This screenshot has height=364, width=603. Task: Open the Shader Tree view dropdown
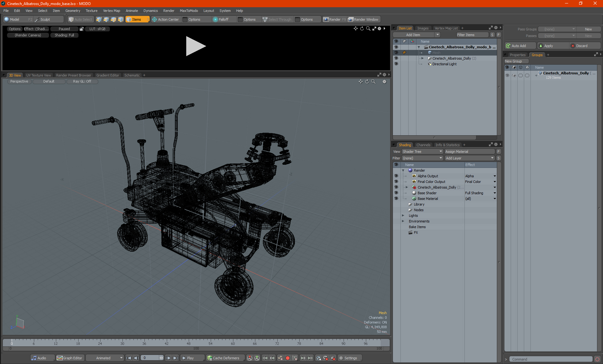(x=422, y=152)
